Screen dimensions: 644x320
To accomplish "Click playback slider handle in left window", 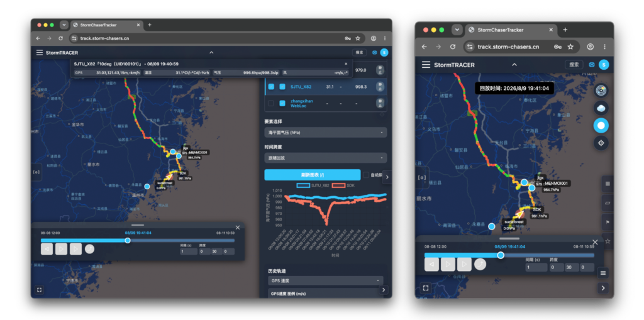I will (x=128, y=240).
